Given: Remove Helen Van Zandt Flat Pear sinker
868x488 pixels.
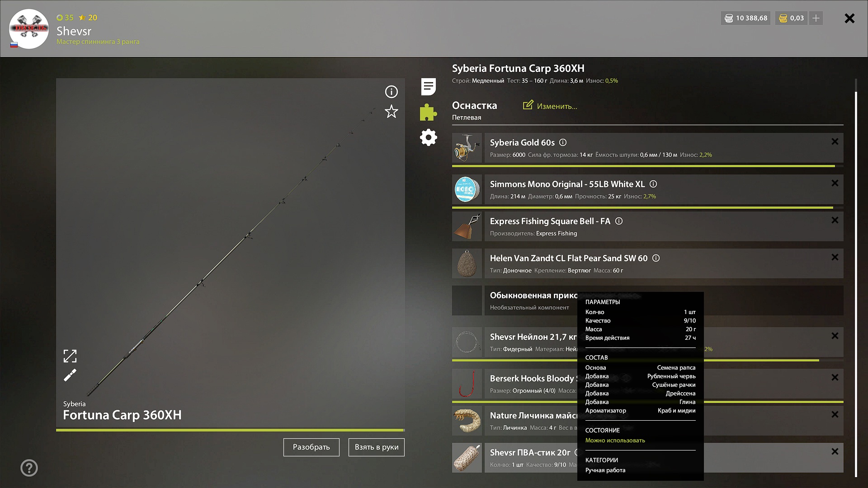Looking at the screenshot, I should [835, 258].
